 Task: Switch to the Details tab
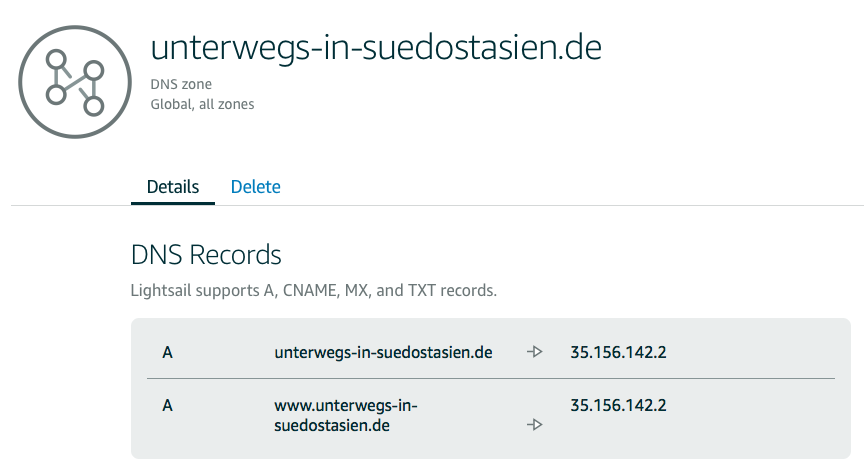173,187
